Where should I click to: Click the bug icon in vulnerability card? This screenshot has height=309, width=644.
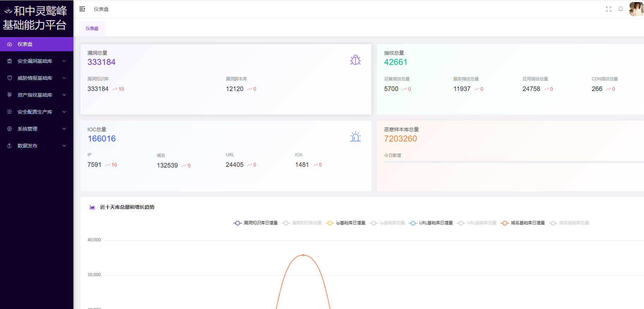pos(355,60)
